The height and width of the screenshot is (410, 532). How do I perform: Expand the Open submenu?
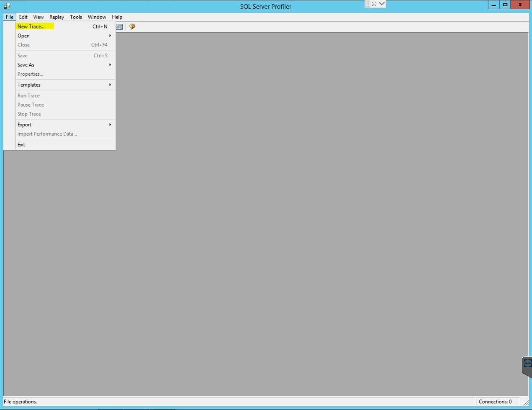click(65, 36)
